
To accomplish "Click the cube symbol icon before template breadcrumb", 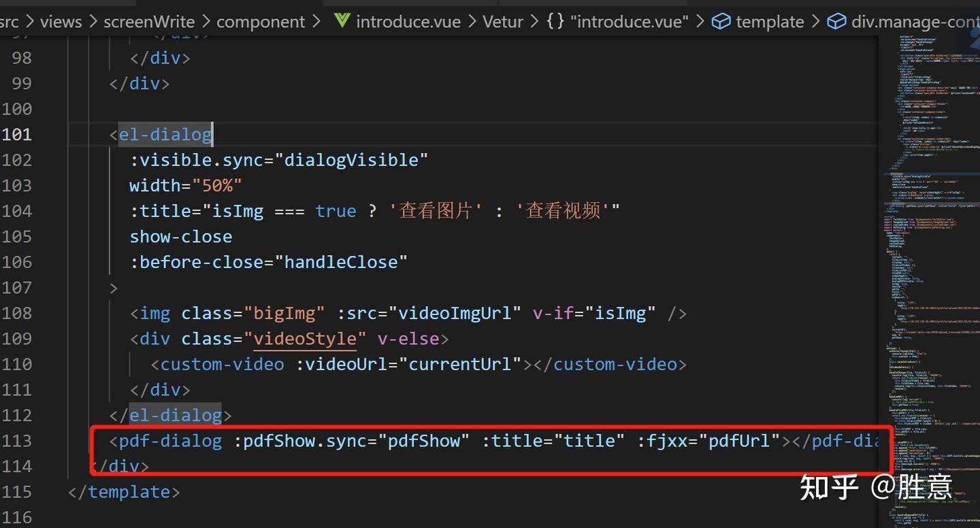I will pos(721,21).
